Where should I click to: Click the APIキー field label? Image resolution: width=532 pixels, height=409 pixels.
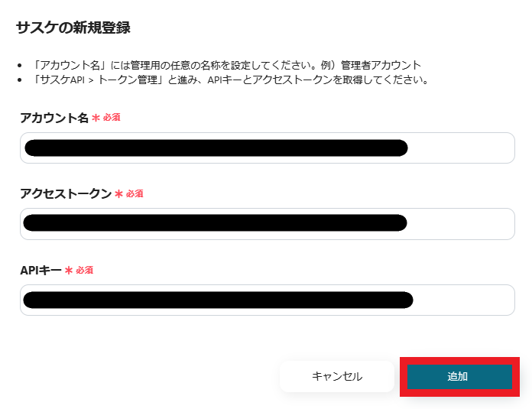[x=41, y=270]
